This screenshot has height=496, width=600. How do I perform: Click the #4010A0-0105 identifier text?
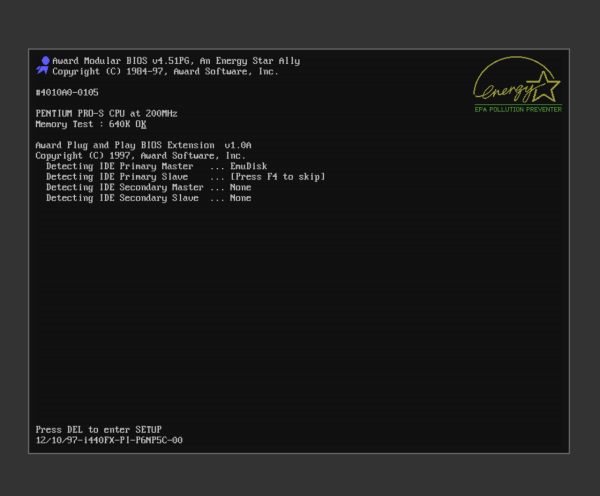67,92
